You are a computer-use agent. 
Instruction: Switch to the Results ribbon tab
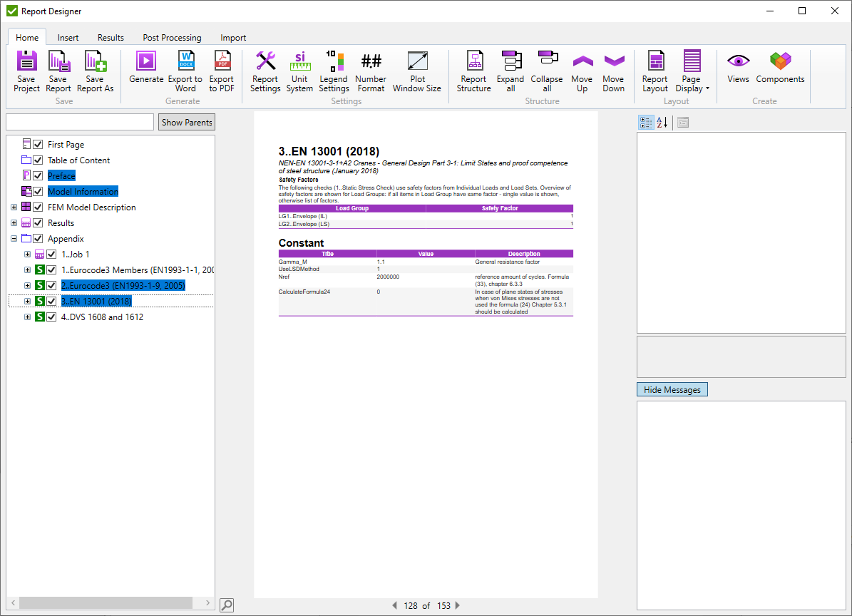(111, 38)
